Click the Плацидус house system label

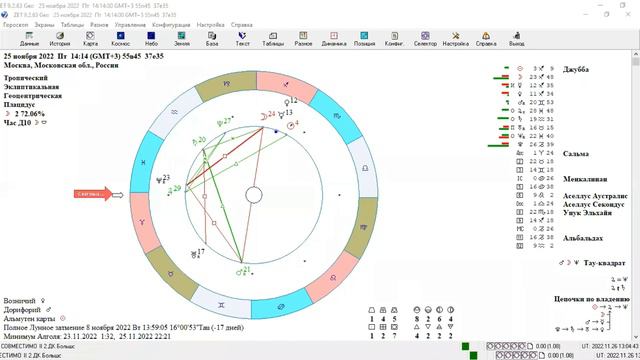pos(20,104)
